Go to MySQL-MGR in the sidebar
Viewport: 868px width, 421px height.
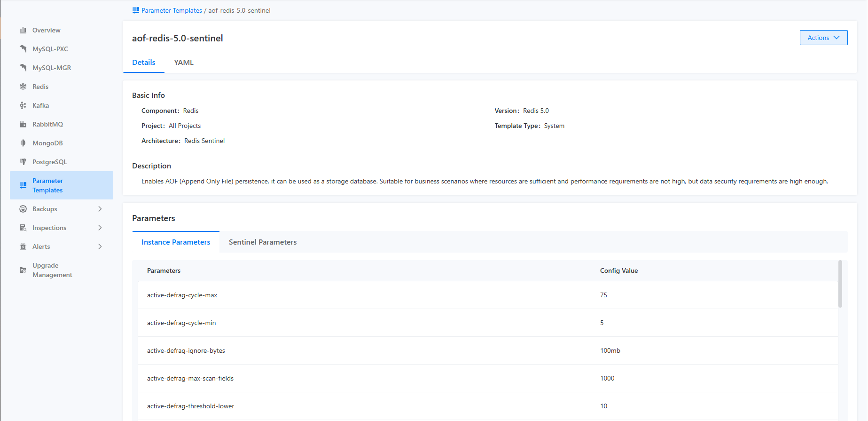[x=52, y=68]
